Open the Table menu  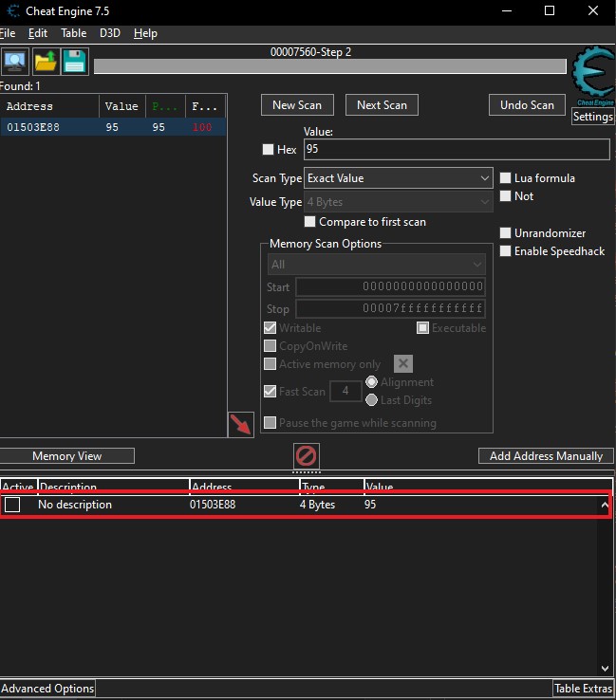coord(73,33)
